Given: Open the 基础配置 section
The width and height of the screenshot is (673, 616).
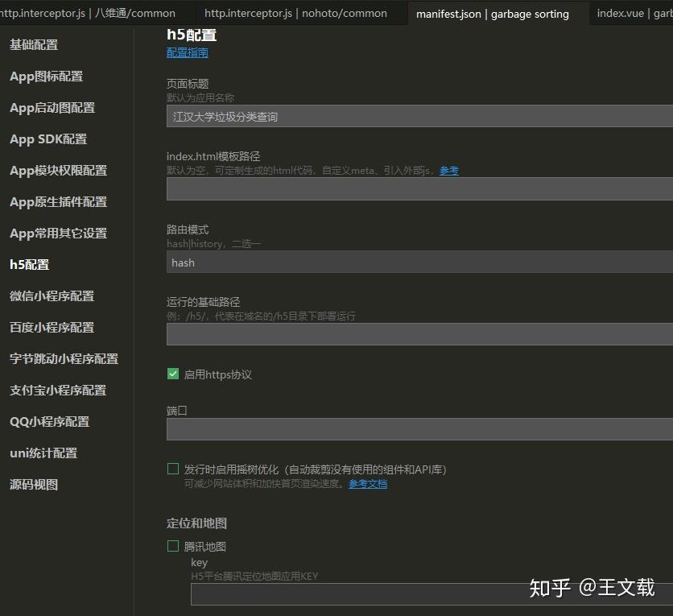Looking at the screenshot, I should [x=33, y=44].
